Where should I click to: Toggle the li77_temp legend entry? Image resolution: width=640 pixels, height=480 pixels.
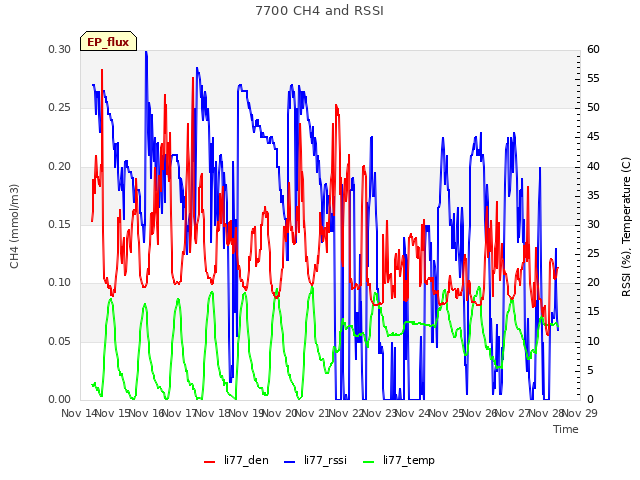point(399,460)
